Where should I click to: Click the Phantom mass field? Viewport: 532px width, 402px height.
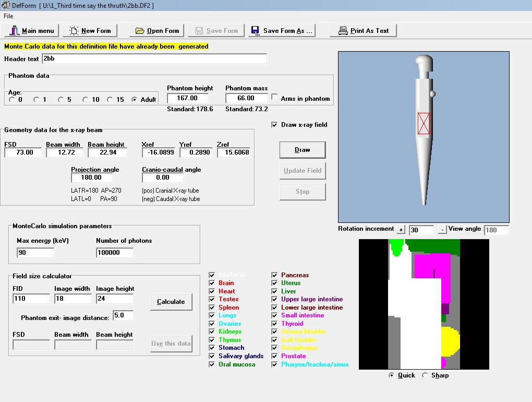tap(246, 98)
